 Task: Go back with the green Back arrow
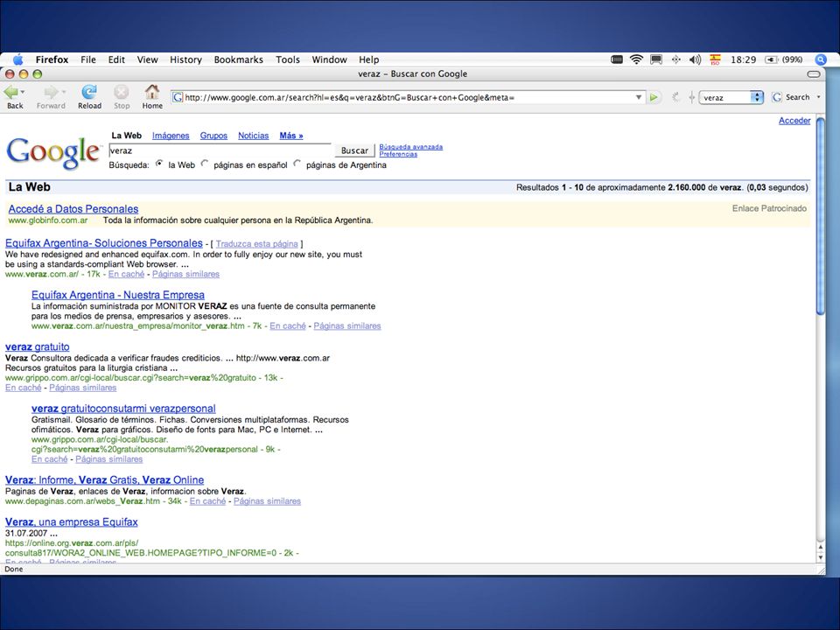(x=11, y=92)
